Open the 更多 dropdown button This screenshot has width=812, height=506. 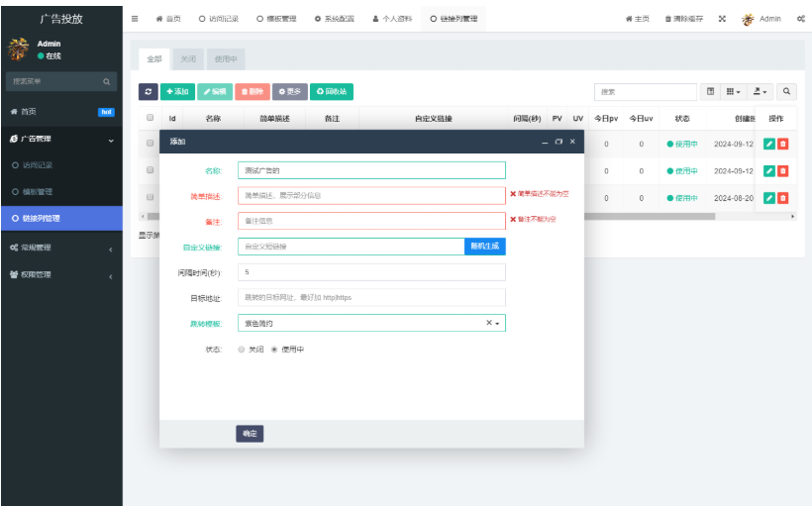tap(290, 92)
